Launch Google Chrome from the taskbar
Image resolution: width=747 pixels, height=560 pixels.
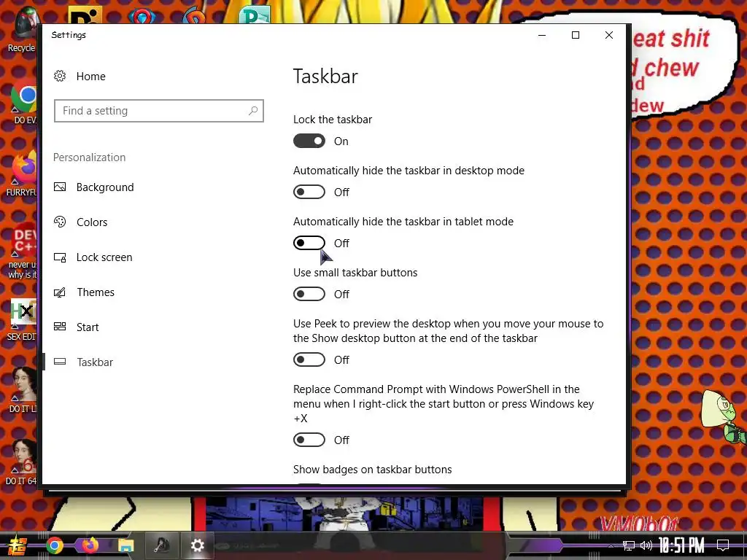pos(54,545)
